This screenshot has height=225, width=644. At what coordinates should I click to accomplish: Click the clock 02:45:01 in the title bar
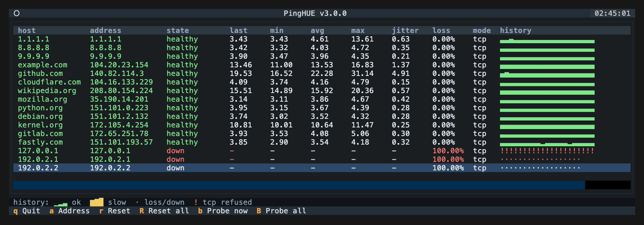coord(613,13)
